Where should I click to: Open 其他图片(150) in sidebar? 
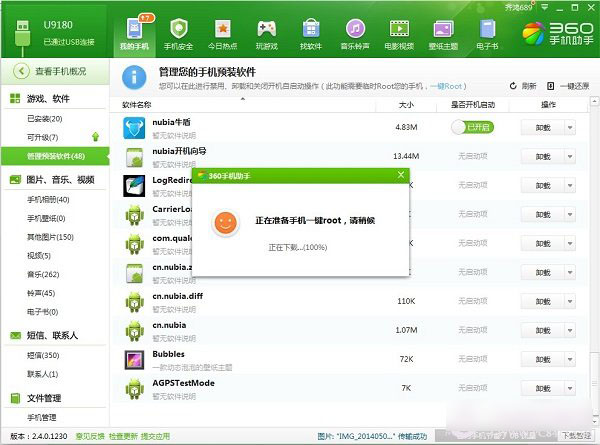[50, 237]
